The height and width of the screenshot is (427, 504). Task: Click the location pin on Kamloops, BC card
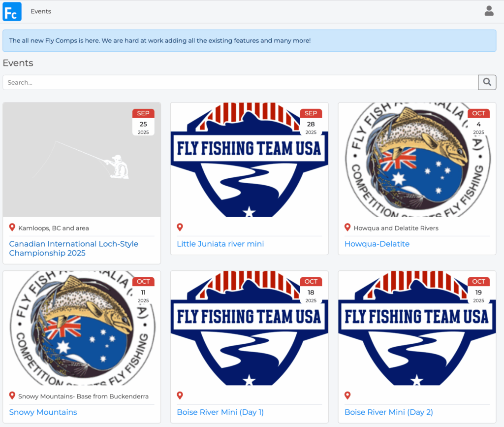[12, 228]
